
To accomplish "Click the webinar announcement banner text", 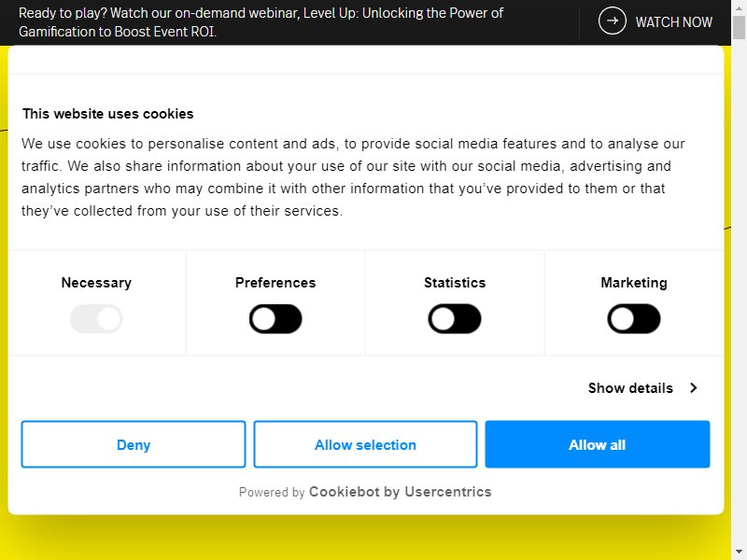I will 261,21.
